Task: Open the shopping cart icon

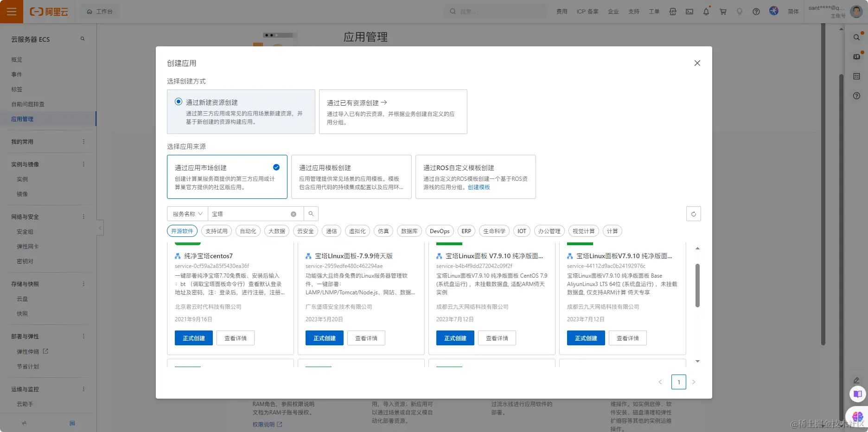Action: 723,12
